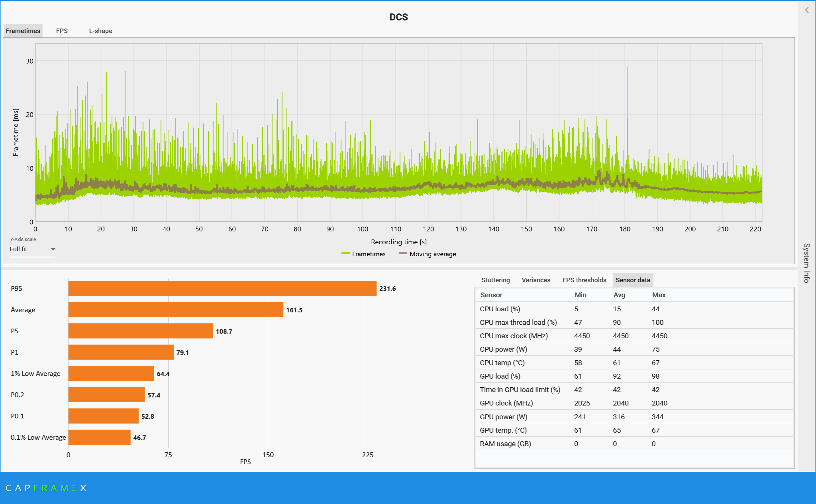Select the Time in GPU load limit row
The height and width of the screenshot is (504, 816).
click(x=634, y=390)
